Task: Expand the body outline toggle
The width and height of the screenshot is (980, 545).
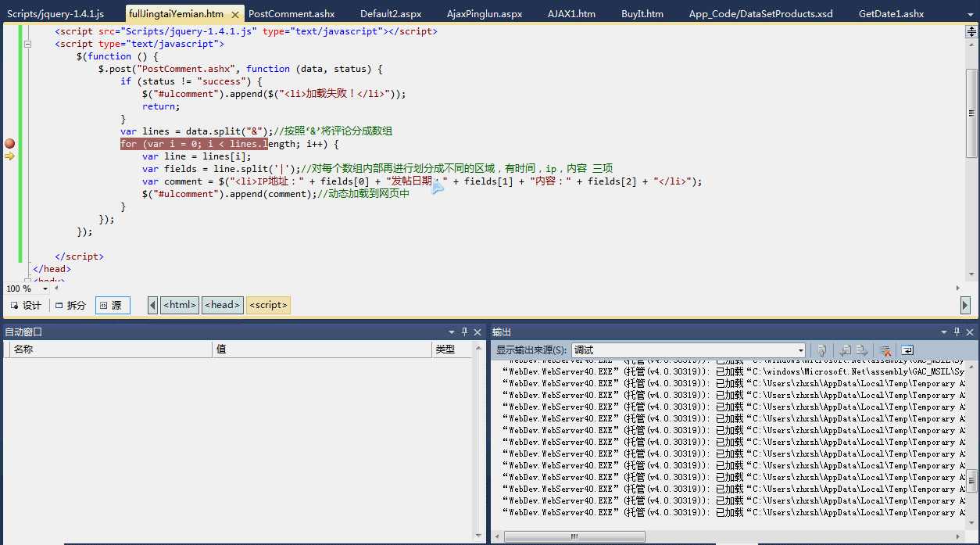Action: point(28,280)
